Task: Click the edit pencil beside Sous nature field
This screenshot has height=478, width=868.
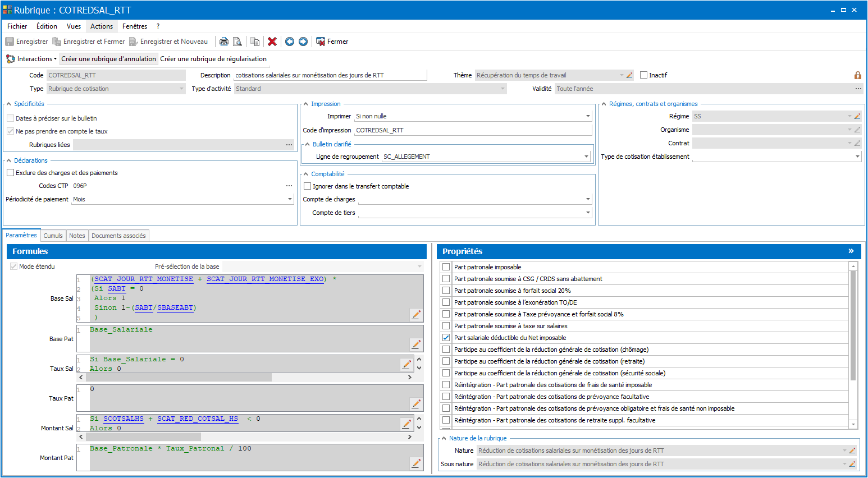Action: [x=852, y=464]
